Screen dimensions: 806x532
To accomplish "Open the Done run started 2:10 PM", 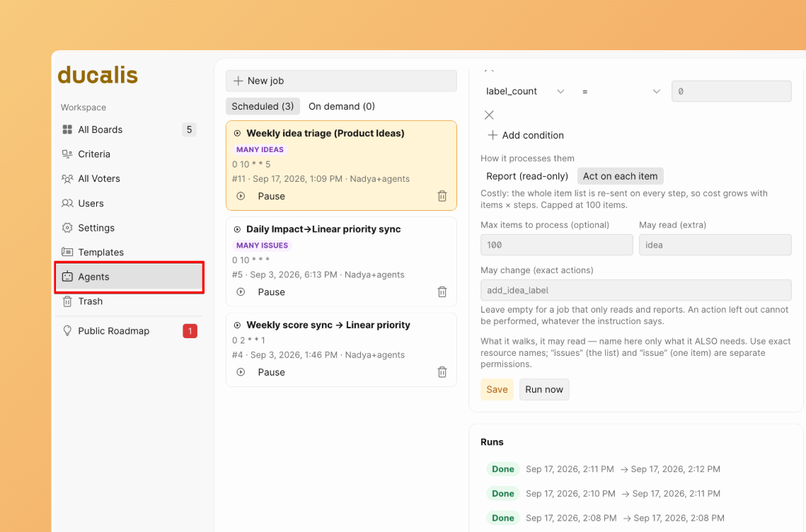I will [636, 494].
